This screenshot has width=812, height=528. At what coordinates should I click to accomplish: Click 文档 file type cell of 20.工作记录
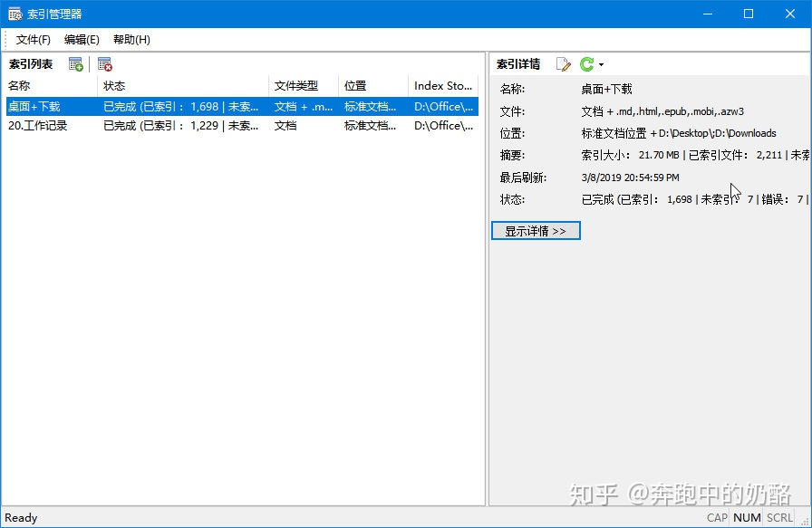point(285,126)
